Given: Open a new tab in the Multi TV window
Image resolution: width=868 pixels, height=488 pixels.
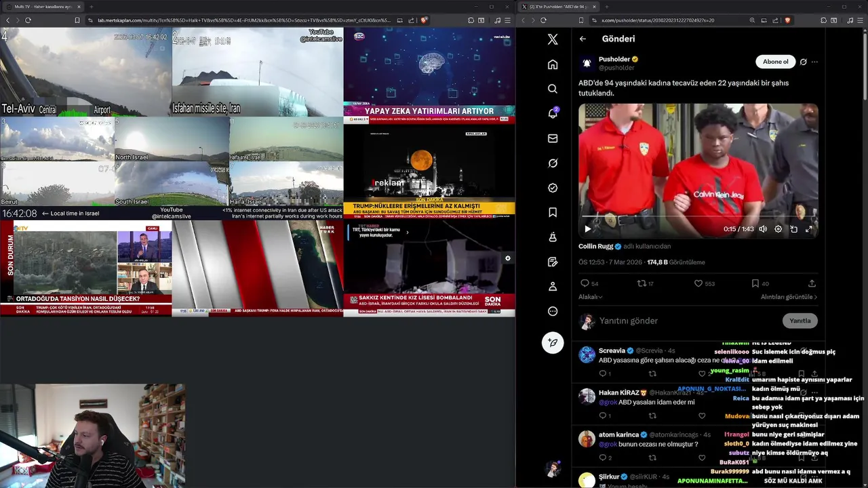Looking at the screenshot, I should click(x=91, y=6).
